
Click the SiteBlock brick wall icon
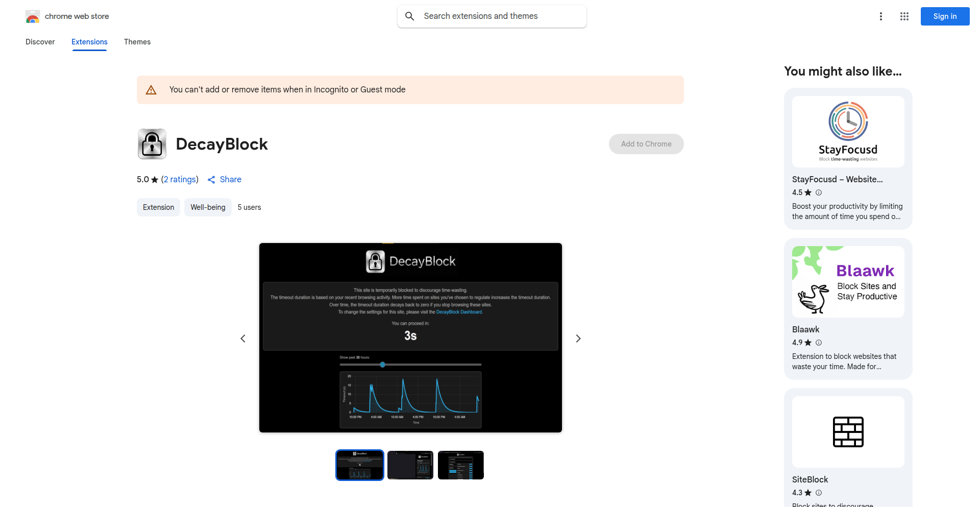point(848,432)
